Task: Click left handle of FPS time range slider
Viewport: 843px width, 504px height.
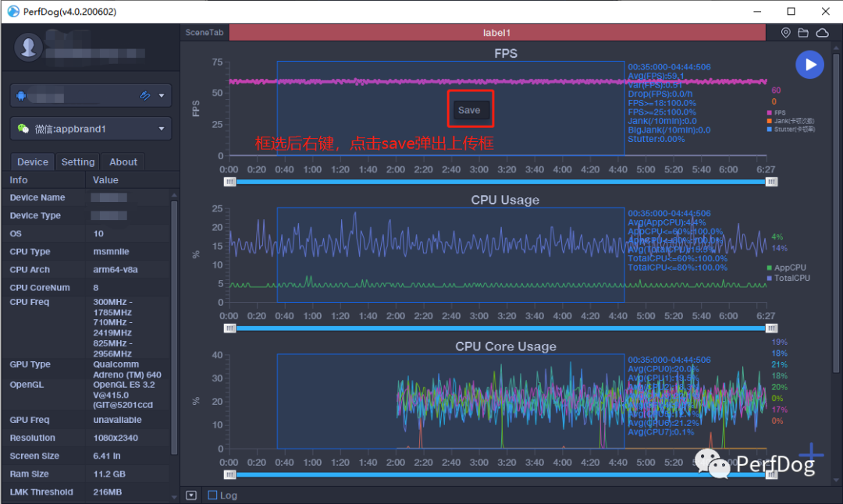Action: [x=229, y=182]
